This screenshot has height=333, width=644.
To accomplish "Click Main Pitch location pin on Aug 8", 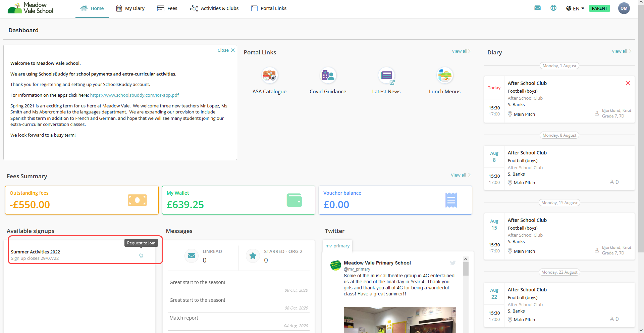I will coord(510,183).
